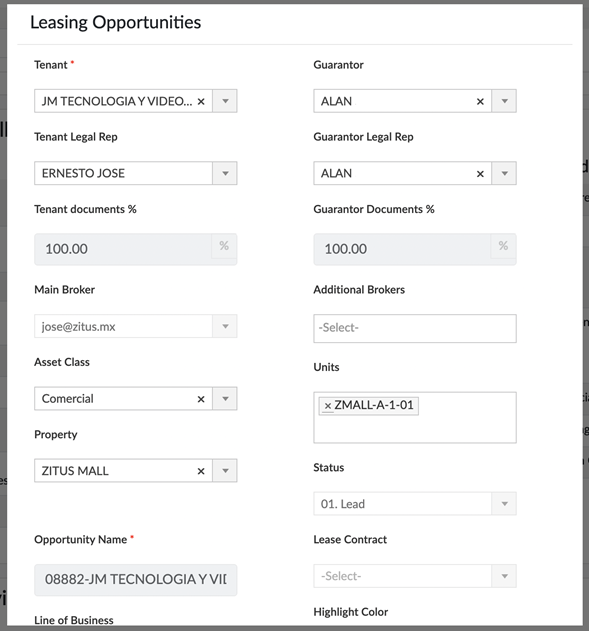Click the ERNESTO JOSE legal rep value
Viewport: 589px width, 631px height.
83,173
